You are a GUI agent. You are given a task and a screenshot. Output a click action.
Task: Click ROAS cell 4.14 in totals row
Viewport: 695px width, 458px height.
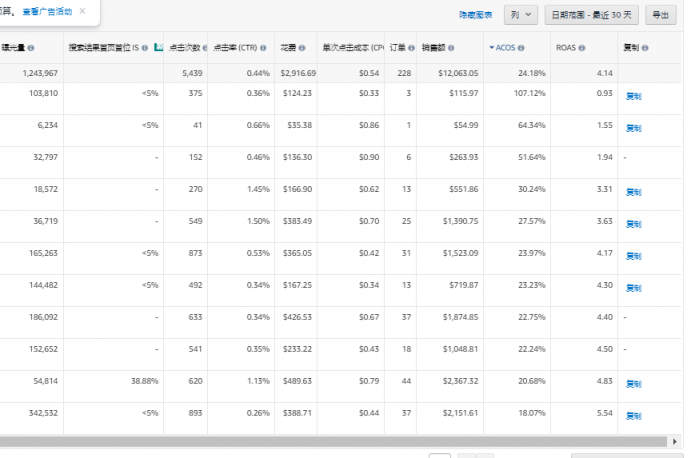[x=605, y=73]
